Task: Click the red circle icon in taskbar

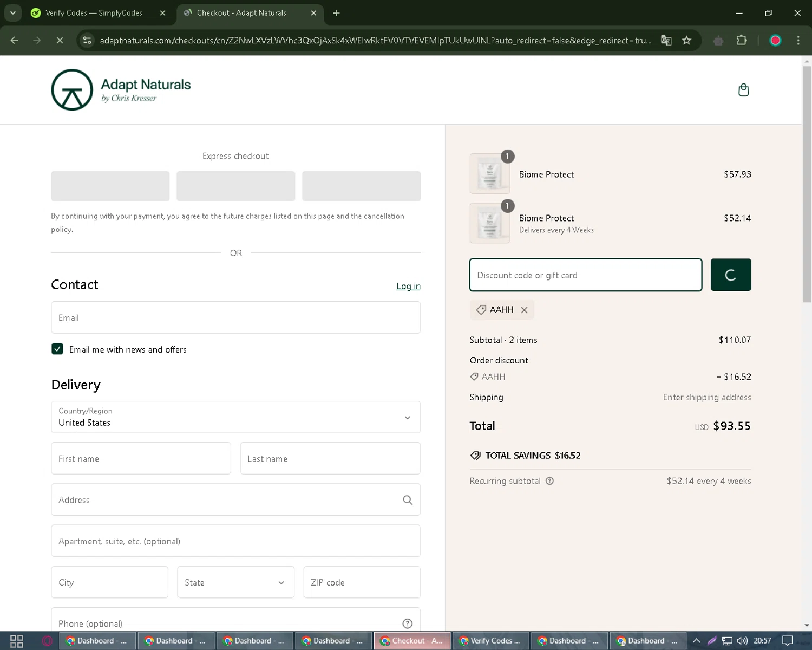Action: point(47,641)
